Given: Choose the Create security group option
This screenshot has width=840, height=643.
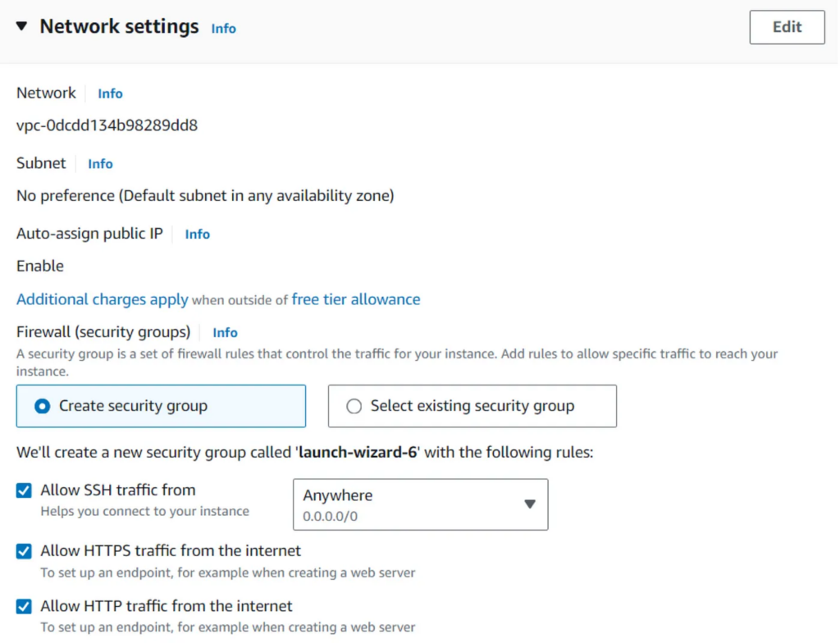Looking at the screenshot, I should click(x=43, y=406).
